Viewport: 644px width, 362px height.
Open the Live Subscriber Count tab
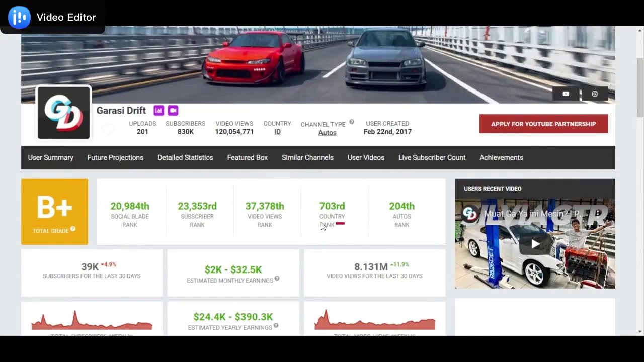(x=432, y=157)
